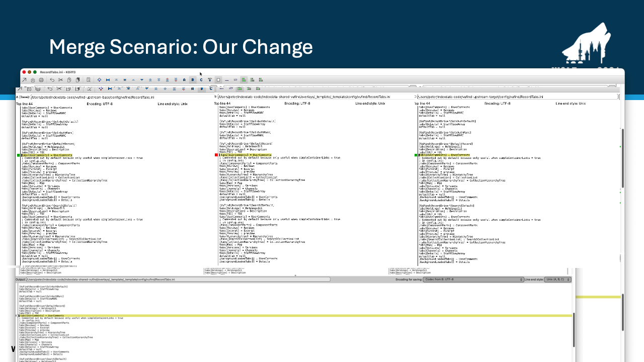Click the Save icon in the top toolbar
Viewport: 644px width, 362px height.
click(x=41, y=80)
